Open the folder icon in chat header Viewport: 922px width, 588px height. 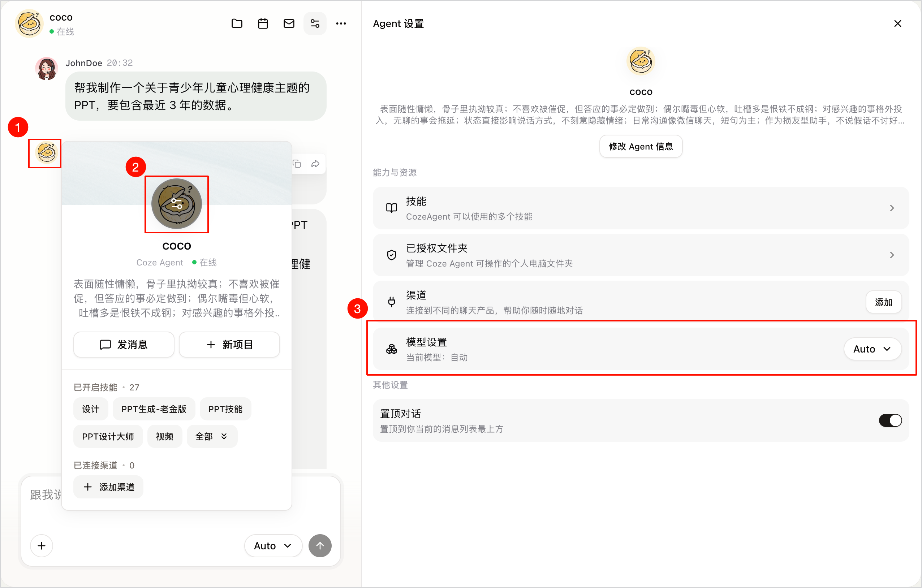[237, 24]
